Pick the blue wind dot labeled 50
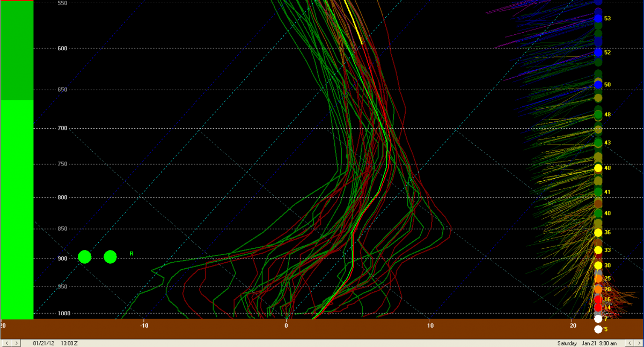This screenshot has height=347, width=644. click(598, 85)
